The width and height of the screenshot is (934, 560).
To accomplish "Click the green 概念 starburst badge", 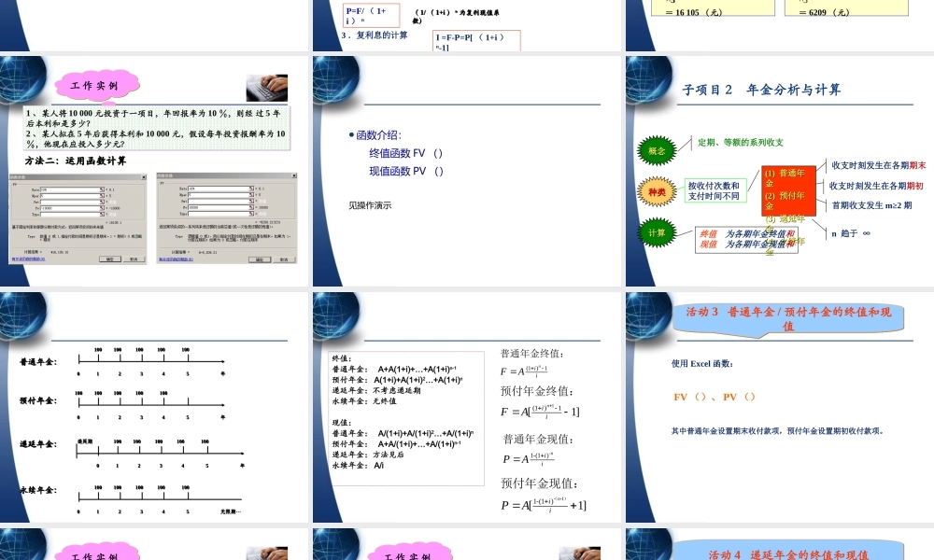I will [658, 148].
